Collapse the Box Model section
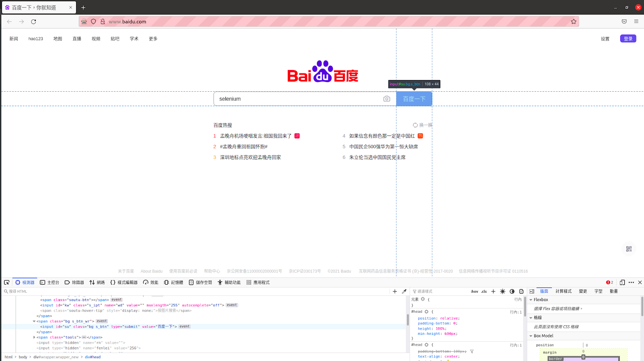The width and height of the screenshot is (644, 361). [x=531, y=336]
